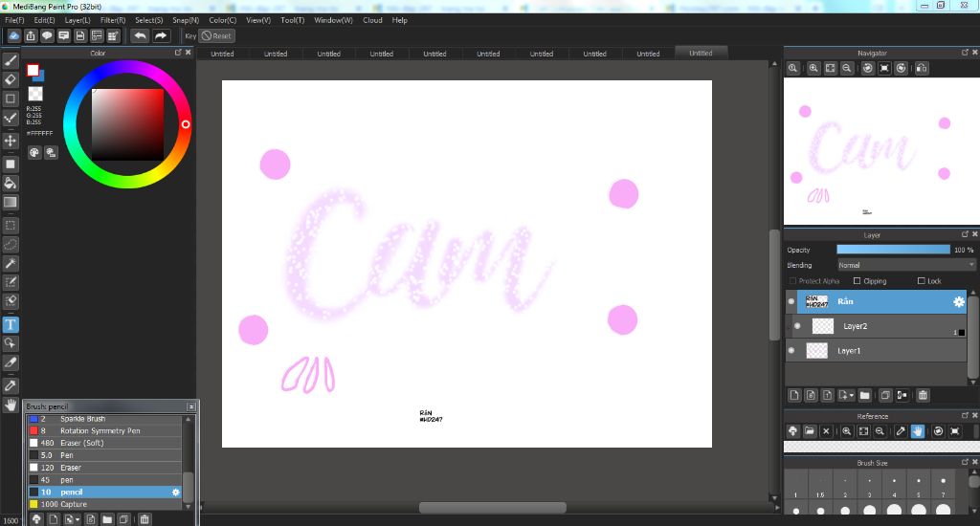Collapse the Brush panel menu button
Screen dimensions: 980x526
pos(191,406)
